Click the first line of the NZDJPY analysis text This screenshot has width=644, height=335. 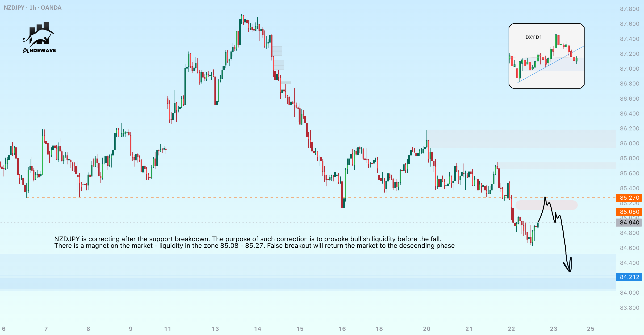[x=248, y=239]
